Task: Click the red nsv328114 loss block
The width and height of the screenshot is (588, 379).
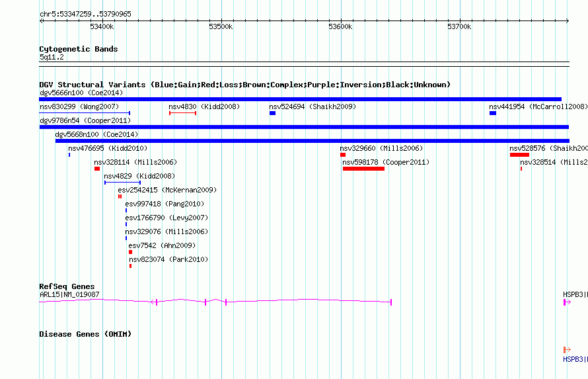Action: point(97,169)
